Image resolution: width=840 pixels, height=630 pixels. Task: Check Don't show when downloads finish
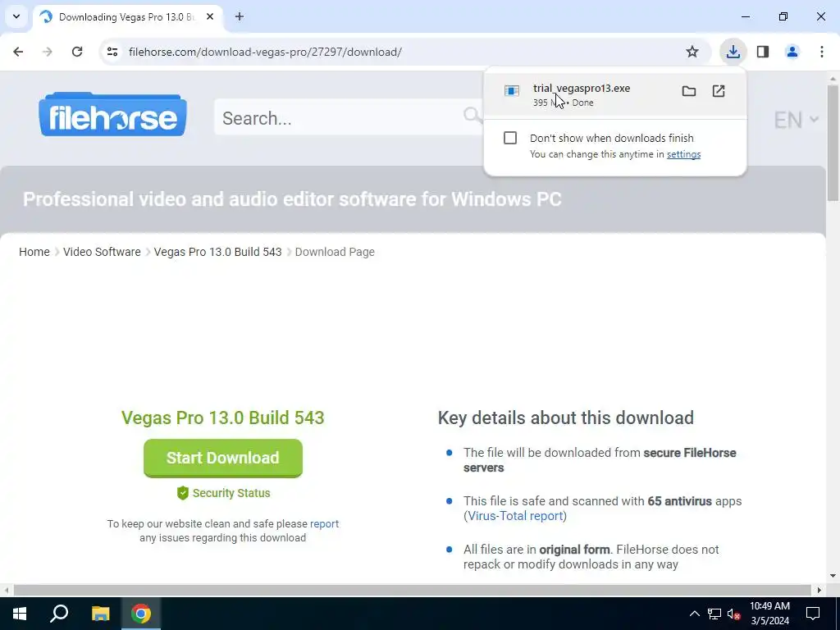[510, 138]
